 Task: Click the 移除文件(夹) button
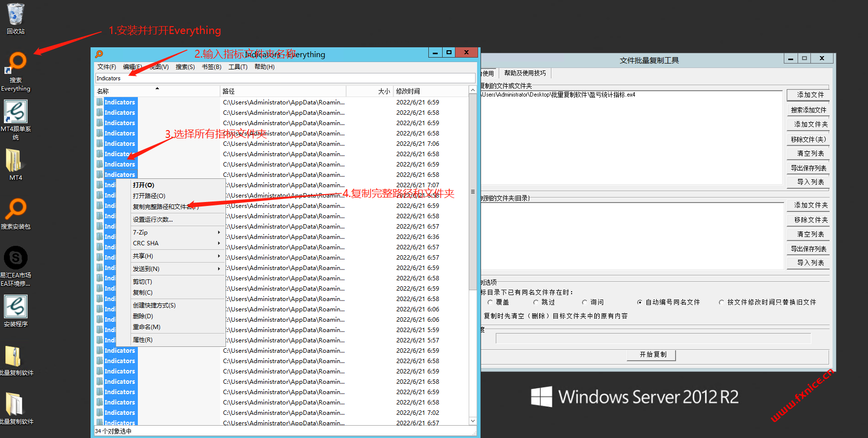tap(808, 139)
